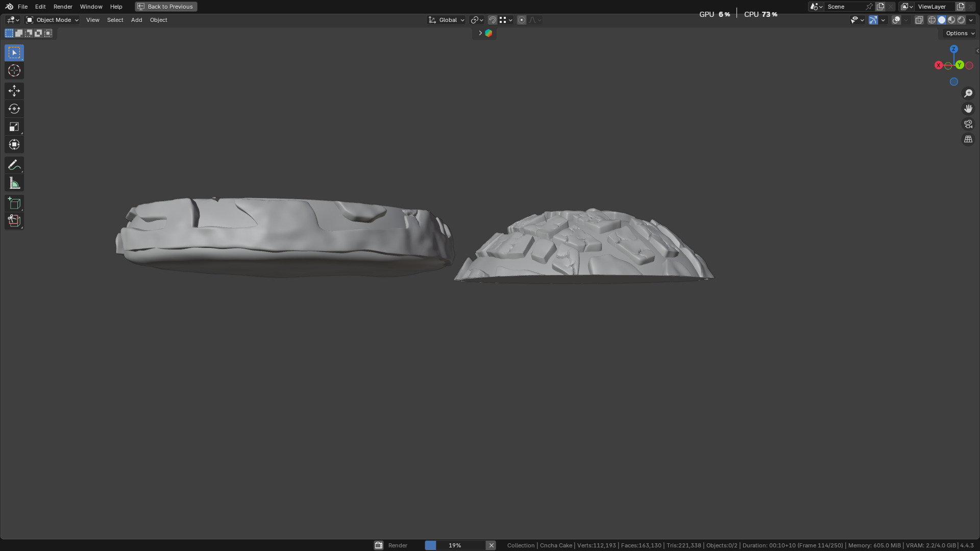The height and width of the screenshot is (551, 980).
Task: Toggle proportional editing
Action: pos(521,20)
